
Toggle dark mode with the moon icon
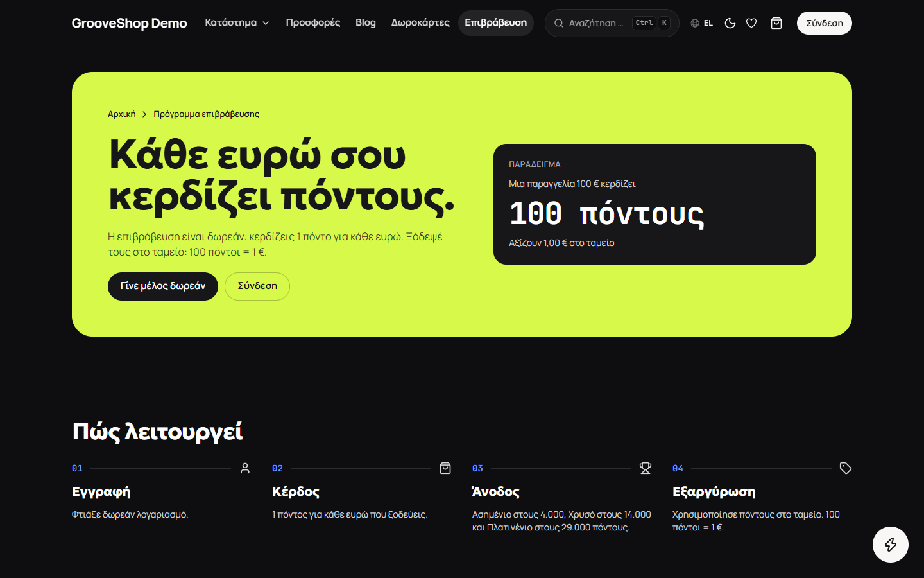click(730, 23)
